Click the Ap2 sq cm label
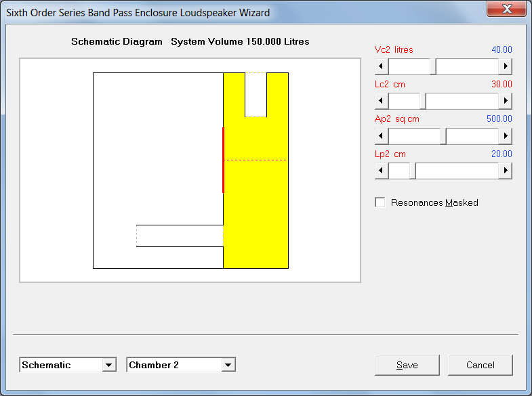 [x=397, y=119]
